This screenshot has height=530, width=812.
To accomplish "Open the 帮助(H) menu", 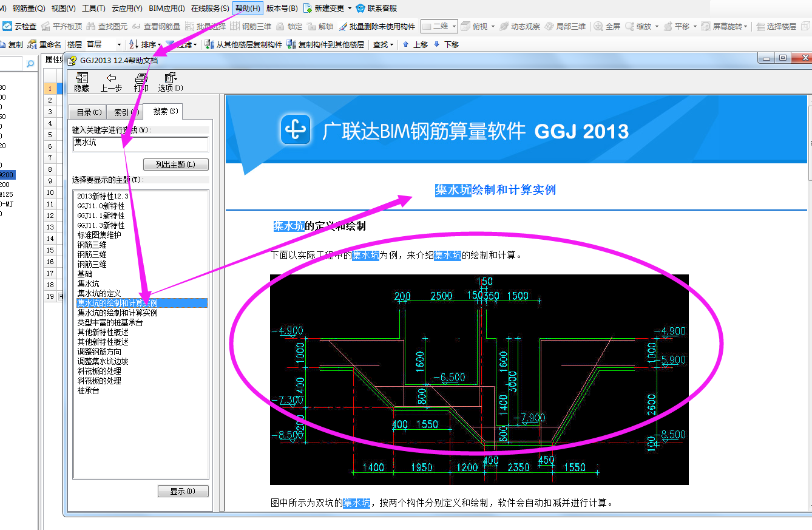I will click(248, 8).
